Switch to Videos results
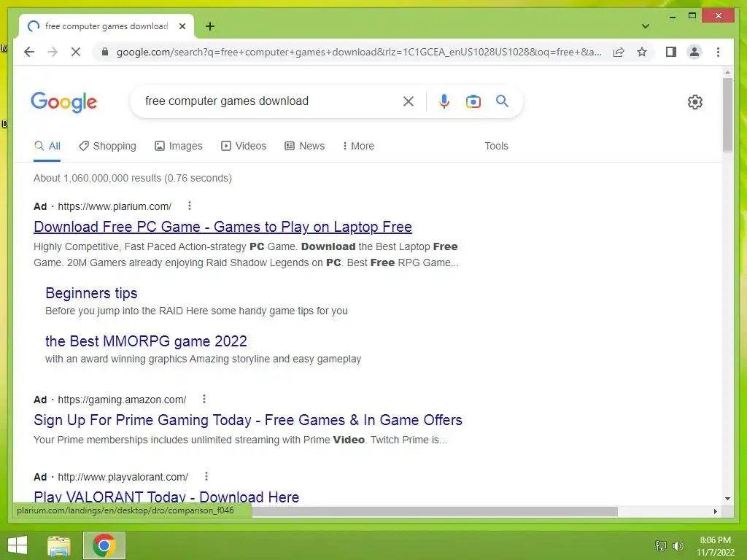Viewport: 747px width, 560px height. (244, 146)
